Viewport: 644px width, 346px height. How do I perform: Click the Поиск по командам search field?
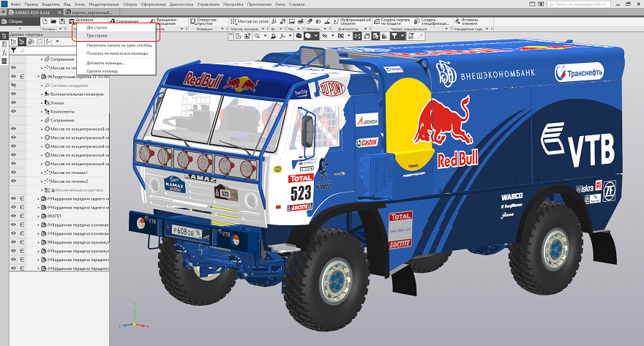pos(579,4)
